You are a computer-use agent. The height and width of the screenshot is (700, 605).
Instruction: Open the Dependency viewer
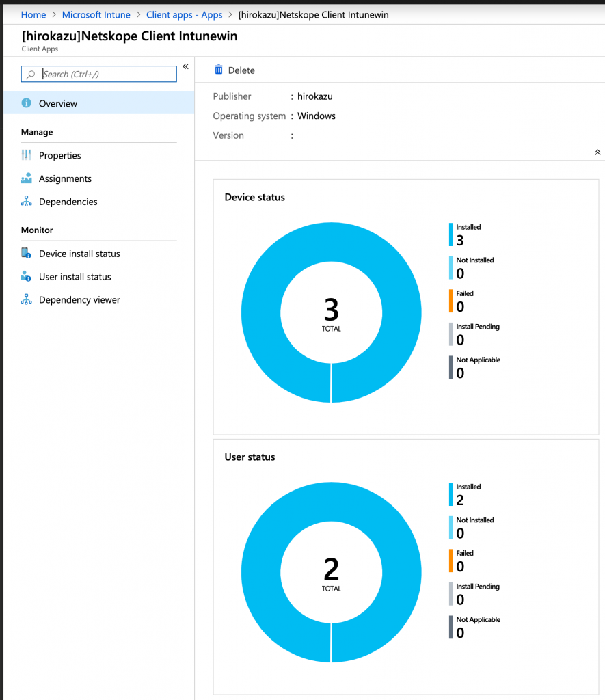pos(79,300)
